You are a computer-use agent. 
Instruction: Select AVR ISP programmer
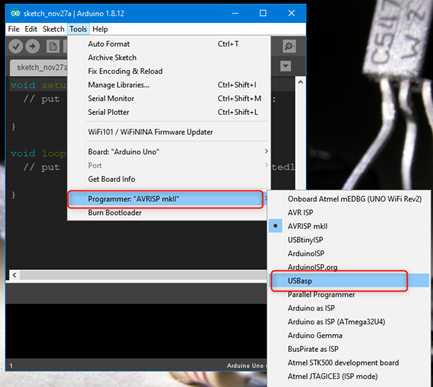click(x=348, y=212)
